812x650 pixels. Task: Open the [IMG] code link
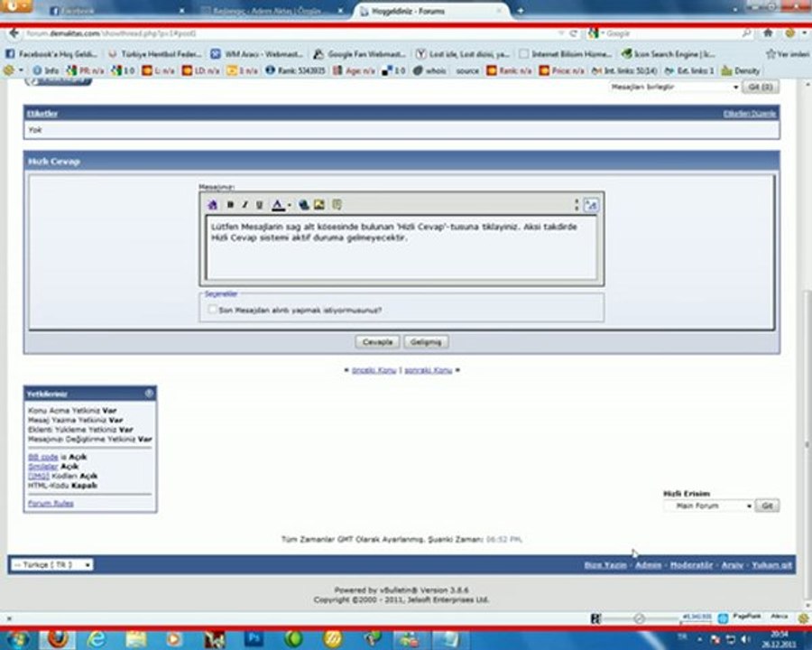pyautogui.click(x=39, y=476)
